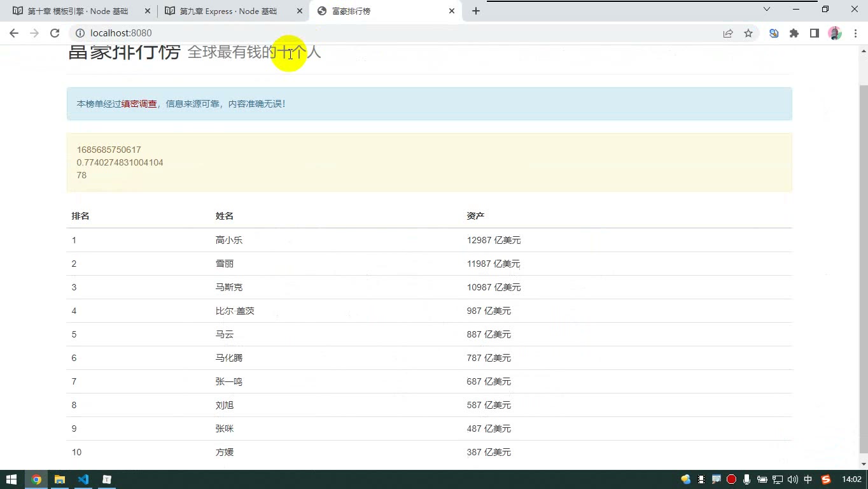Image resolution: width=868 pixels, height=489 pixels.
Task: Open File Explorer from the taskbar
Action: click(x=60, y=479)
